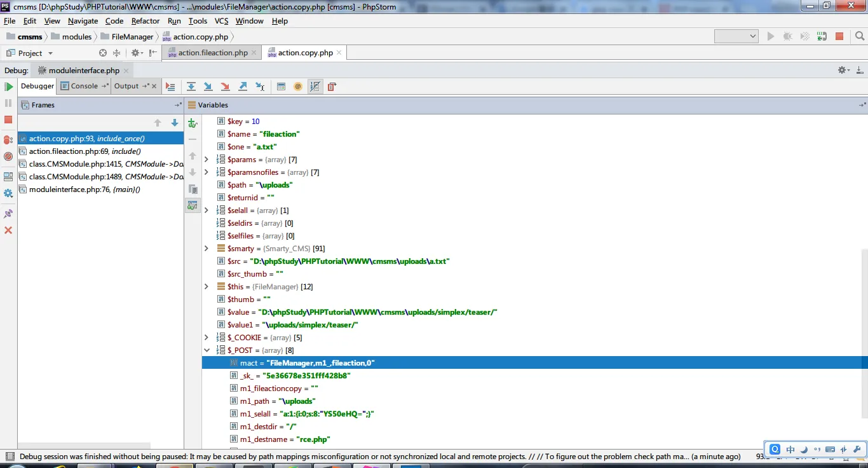This screenshot has height=468, width=868.
Task: Toggle listen for debug connections icon
Action: 822,37
